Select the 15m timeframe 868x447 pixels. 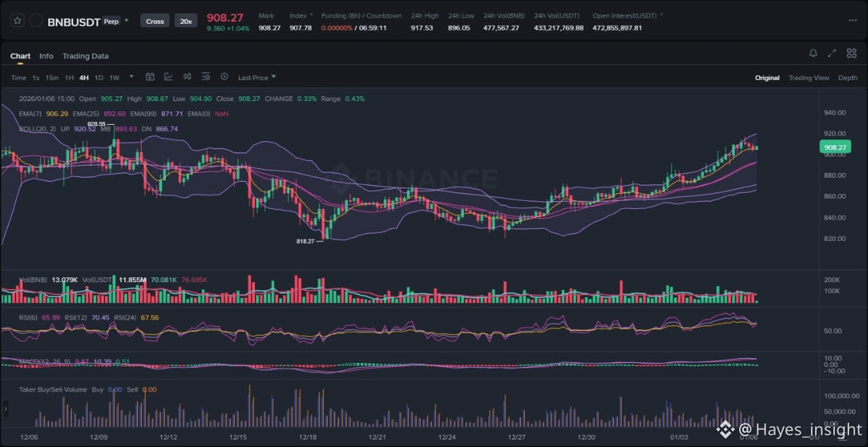point(52,78)
